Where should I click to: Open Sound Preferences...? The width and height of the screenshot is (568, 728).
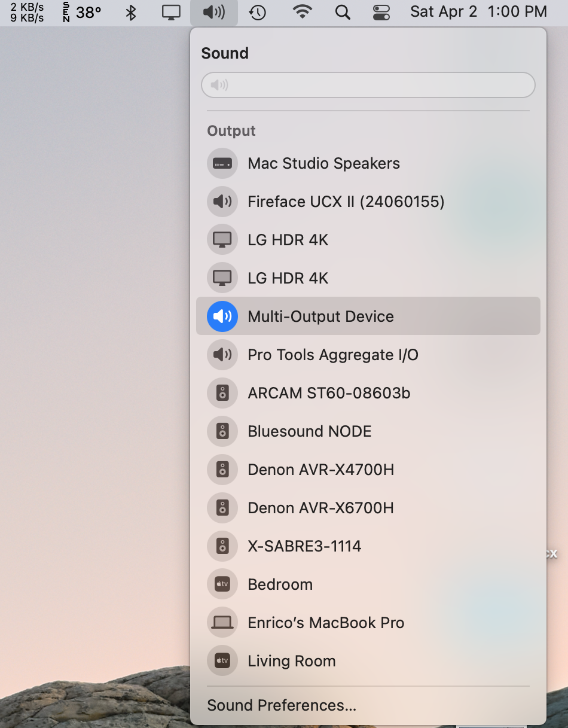tap(282, 705)
